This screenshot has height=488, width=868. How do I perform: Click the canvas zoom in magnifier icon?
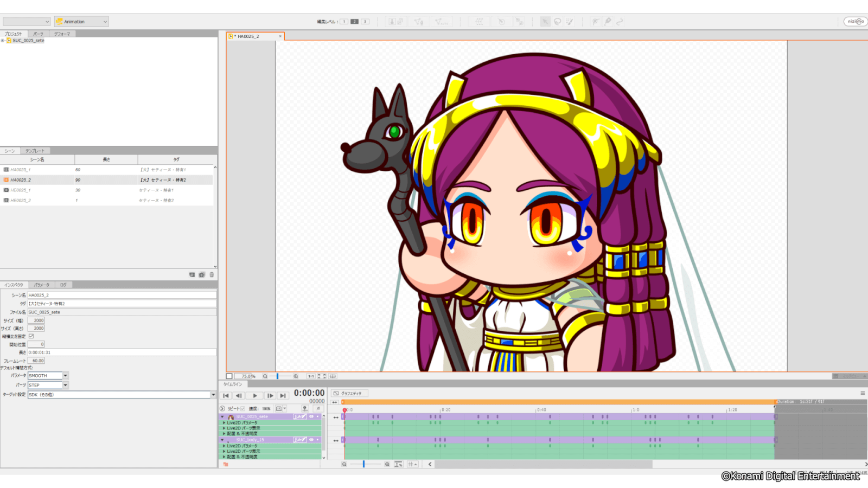(x=296, y=376)
